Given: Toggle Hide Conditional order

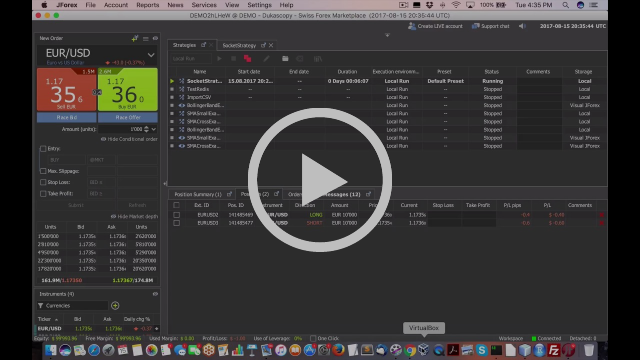Looking at the screenshot, I should pyautogui.click(x=129, y=139).
